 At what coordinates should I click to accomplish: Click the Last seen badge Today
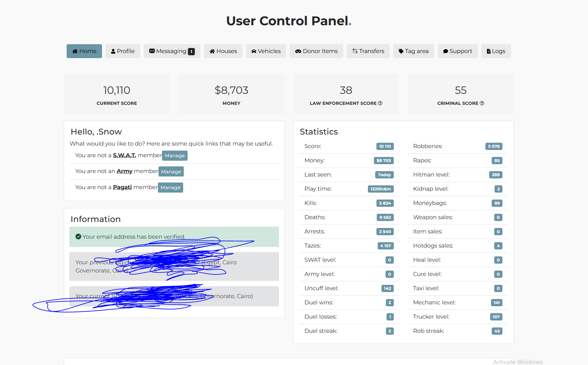[384, 175]
